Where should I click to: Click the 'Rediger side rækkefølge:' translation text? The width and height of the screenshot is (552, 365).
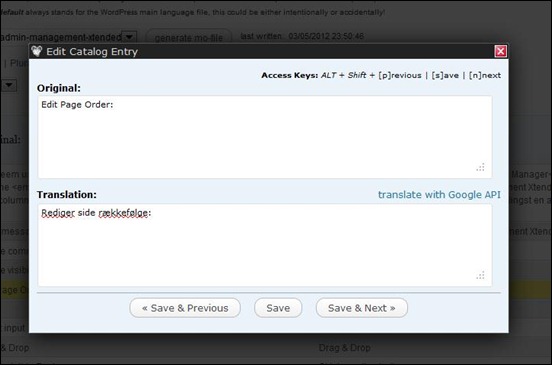(96, 213)
